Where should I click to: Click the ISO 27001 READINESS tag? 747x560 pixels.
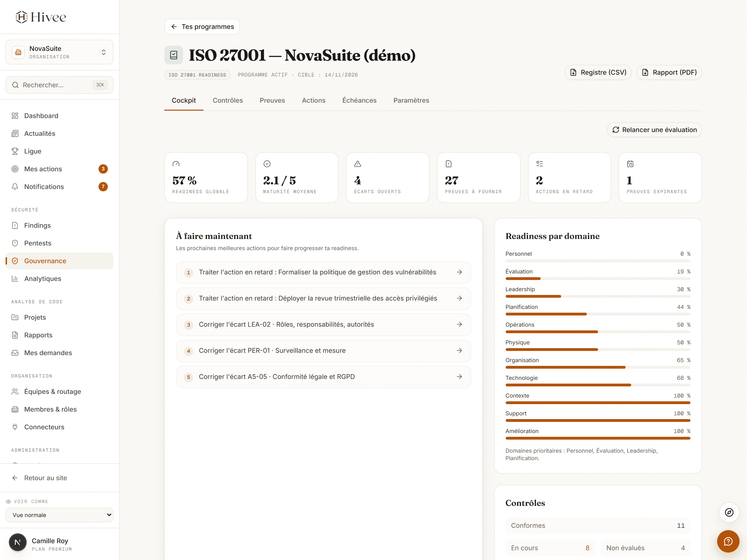[x=197, y=75]
